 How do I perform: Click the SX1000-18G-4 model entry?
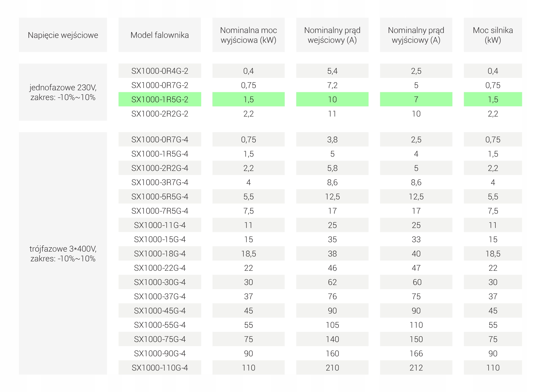160,253
